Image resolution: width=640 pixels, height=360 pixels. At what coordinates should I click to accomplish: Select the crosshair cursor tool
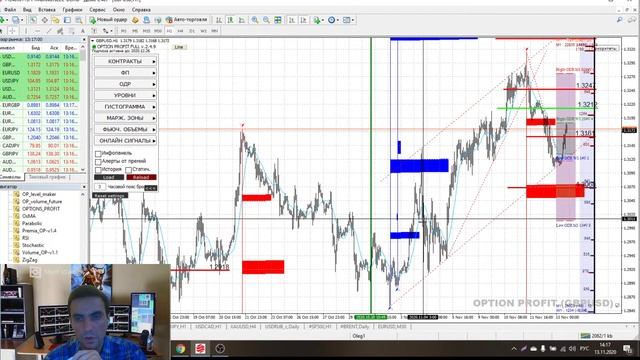13,31
